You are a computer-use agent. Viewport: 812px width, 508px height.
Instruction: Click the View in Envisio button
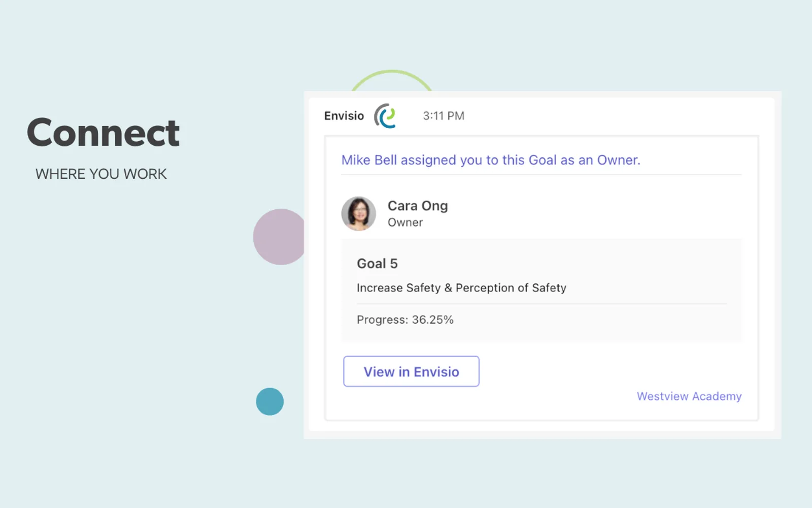click(x=411, y=371)
